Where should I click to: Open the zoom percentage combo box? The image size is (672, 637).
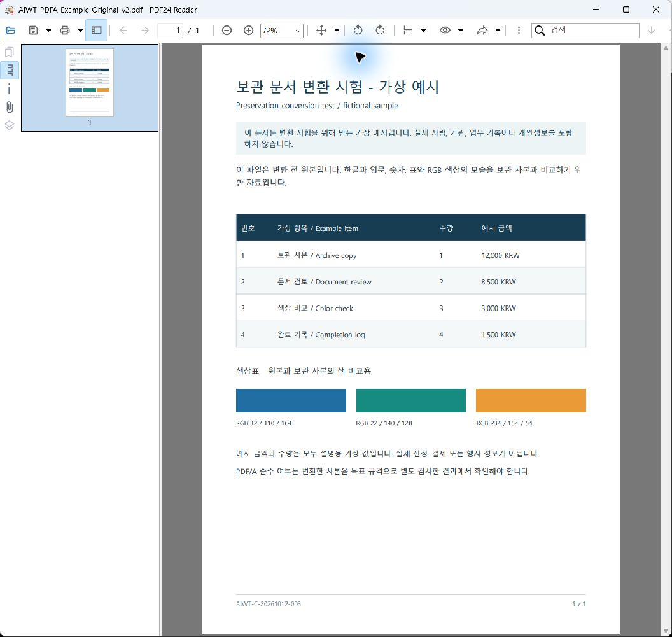(x=281, y=31)
